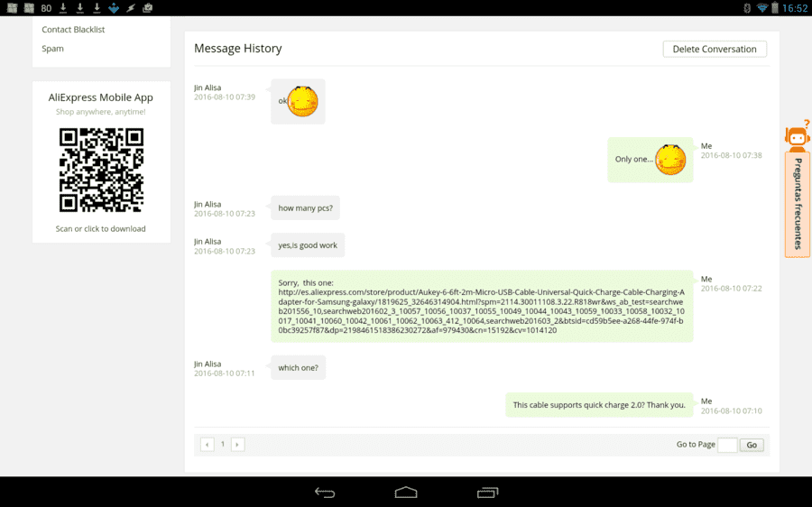Tap the third download notification arrow
This screenshot has width=812, height=507.
click(x=97, y=8)
